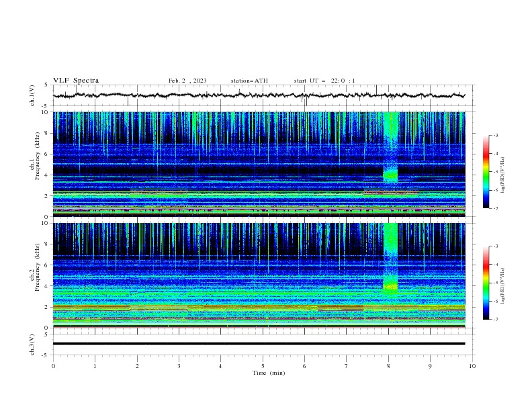Click the "4" kHz tick on the ch.1 frequency axis
The image size is (532, 411).
tap(46, 175)
